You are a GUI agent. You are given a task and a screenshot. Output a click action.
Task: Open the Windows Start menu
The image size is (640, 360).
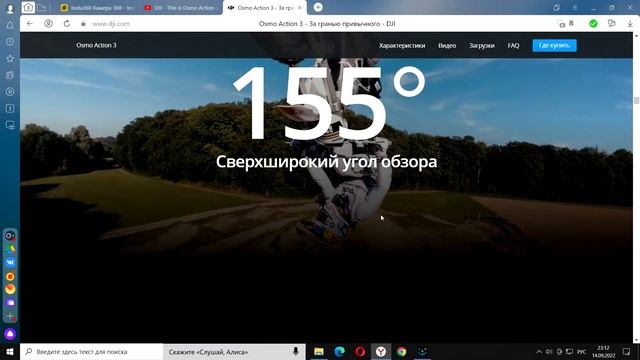10,351
